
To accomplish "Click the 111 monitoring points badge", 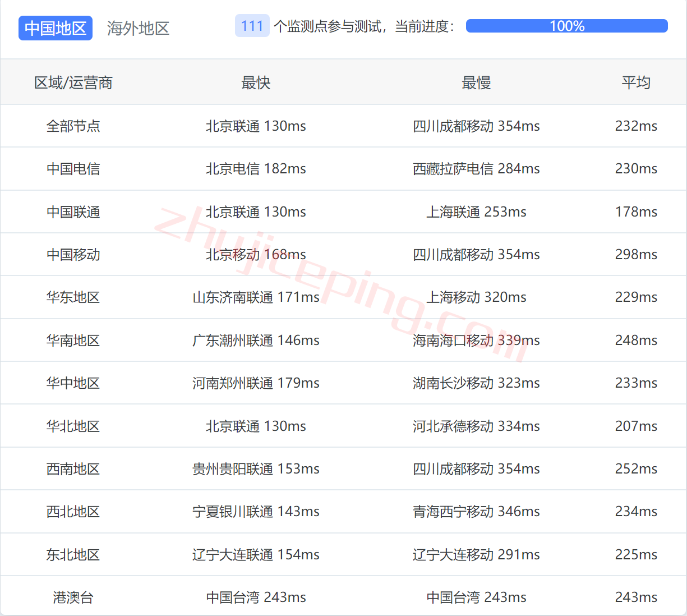I will (252, 26).
